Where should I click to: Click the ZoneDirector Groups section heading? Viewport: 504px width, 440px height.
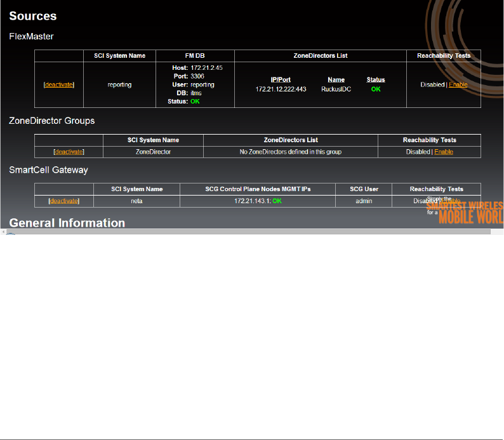(x=52, y=121)
